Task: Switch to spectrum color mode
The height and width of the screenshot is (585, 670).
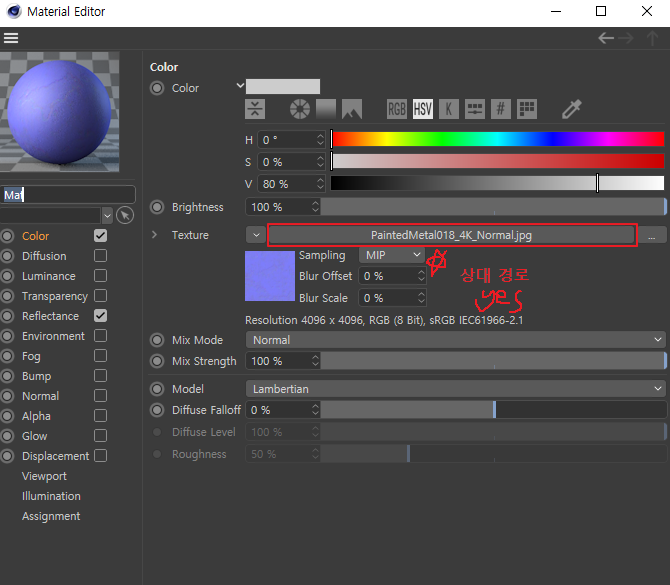Action: pos(326,109)
